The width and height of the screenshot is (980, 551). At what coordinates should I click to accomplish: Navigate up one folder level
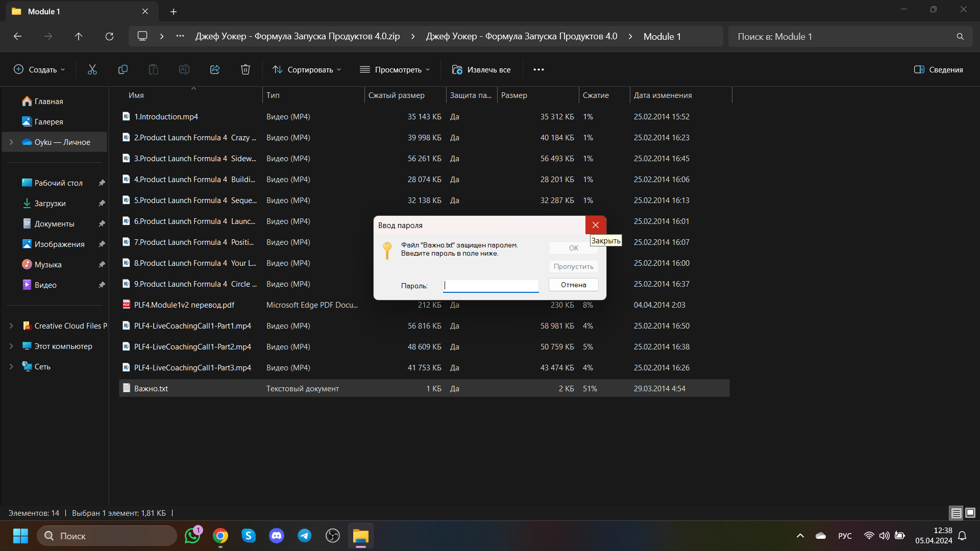[79, 36]
